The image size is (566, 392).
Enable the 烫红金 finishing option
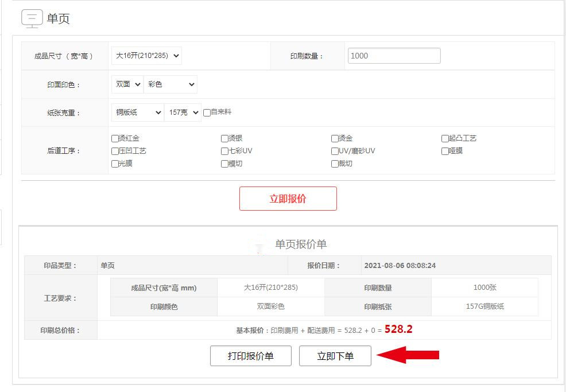115,139
